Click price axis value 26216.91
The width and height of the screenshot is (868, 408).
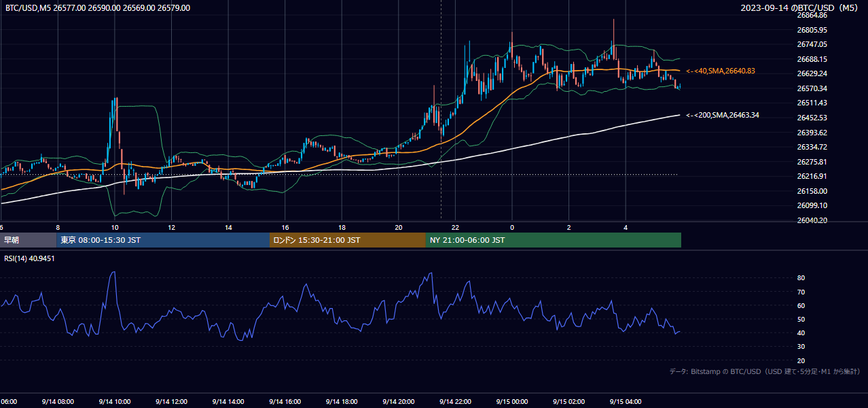[812, 176]
